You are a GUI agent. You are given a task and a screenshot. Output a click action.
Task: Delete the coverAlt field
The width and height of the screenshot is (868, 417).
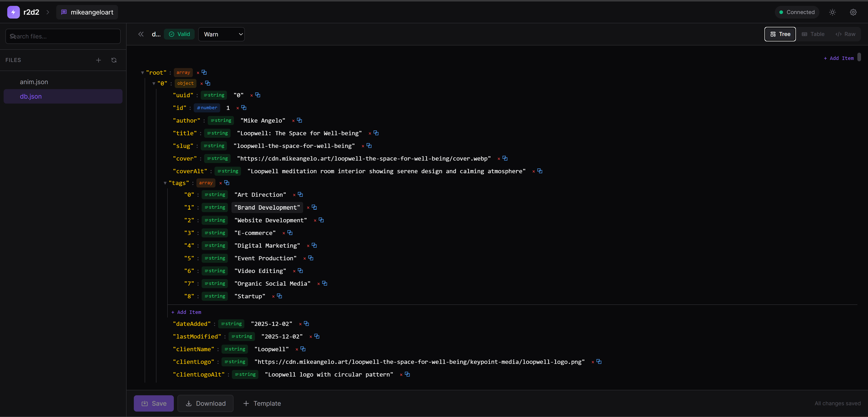click(533, 172)
